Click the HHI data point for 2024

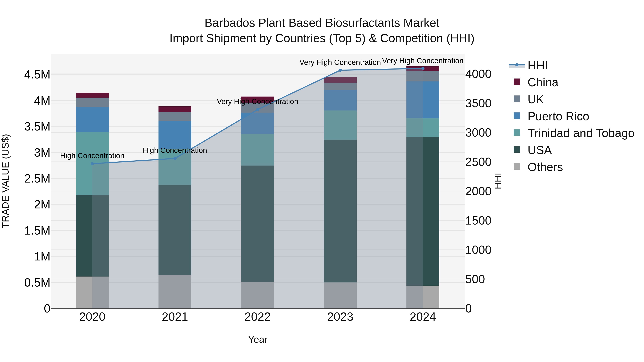(423, 68)
